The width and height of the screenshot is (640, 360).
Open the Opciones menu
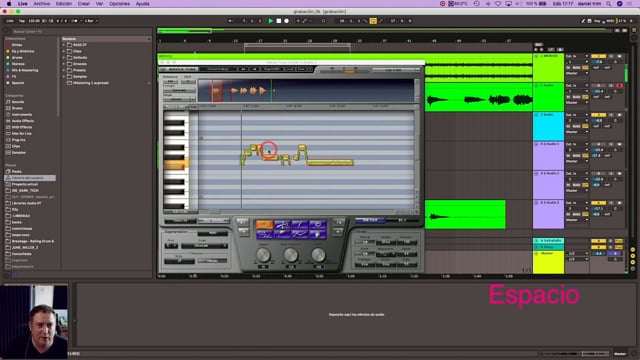point(119,4)
